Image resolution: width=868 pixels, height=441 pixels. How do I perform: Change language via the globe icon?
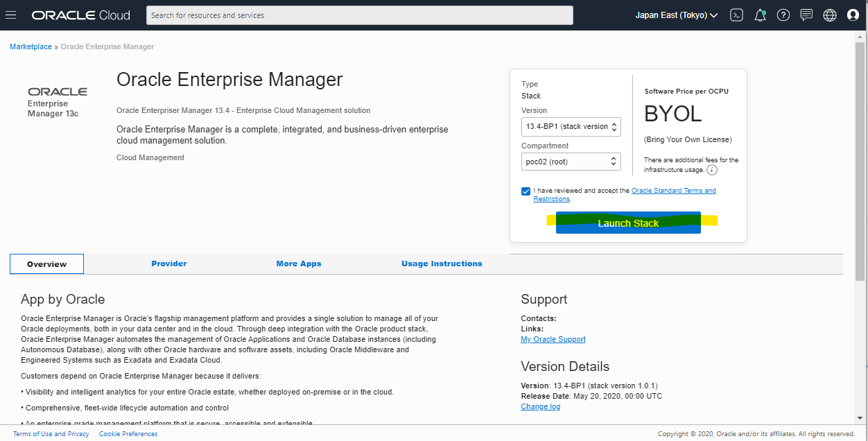tap(829, 15)
